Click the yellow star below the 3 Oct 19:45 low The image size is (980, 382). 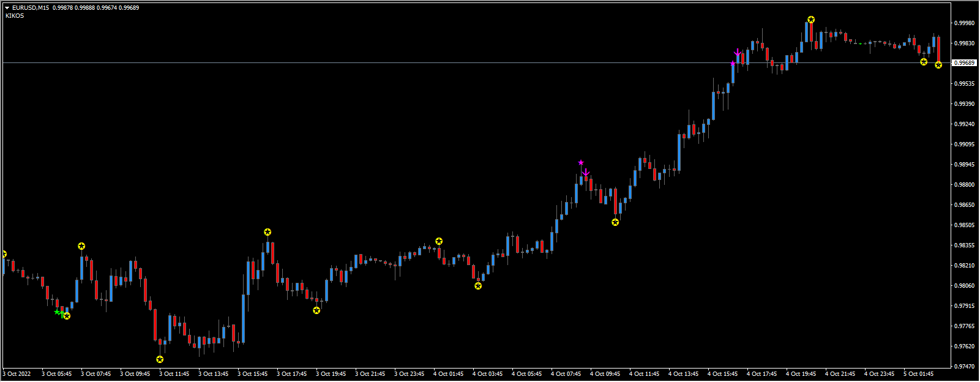coord(316,310)
